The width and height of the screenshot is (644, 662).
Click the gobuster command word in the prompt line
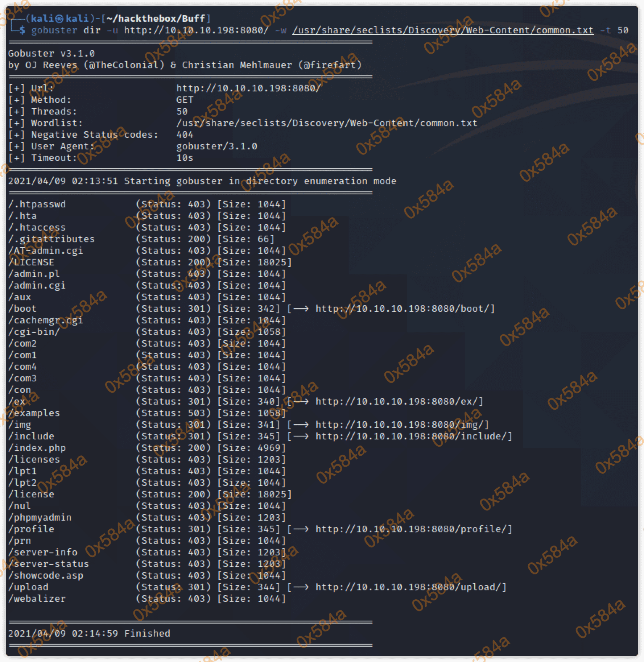[54, 30]
